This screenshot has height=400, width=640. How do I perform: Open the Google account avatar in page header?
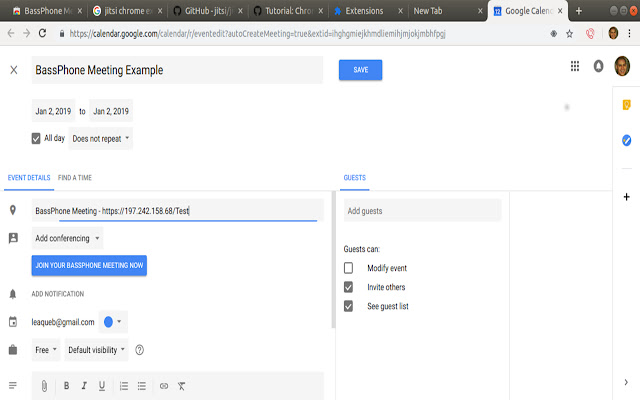pos(622,66)
